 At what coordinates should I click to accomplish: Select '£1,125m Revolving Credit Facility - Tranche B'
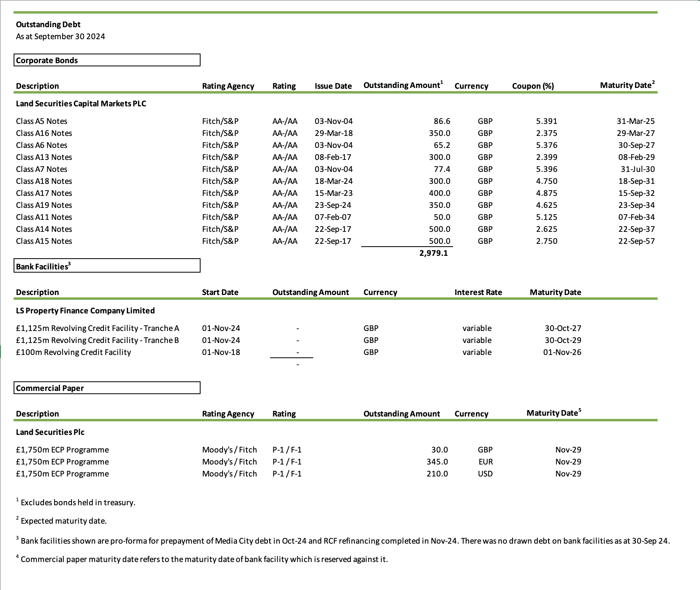(x=97, y=340)
